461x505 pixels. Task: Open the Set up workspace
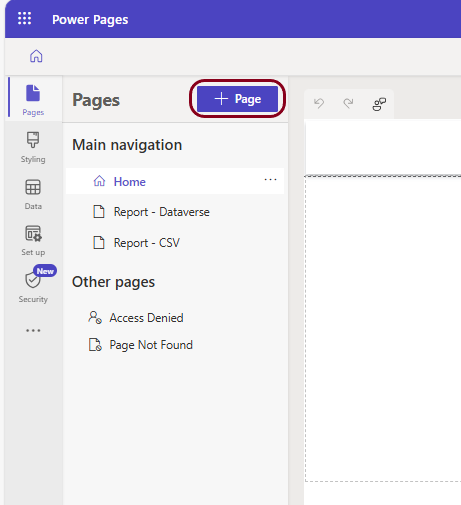(x=33, y=241)
